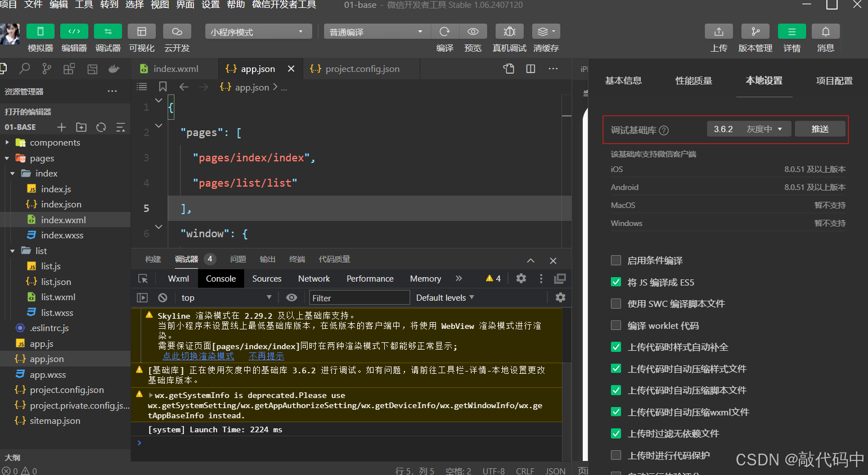Image resolution: width=868 pixels, height=475 pixels.
Task: Click the split editor icon
Action: 530,69
